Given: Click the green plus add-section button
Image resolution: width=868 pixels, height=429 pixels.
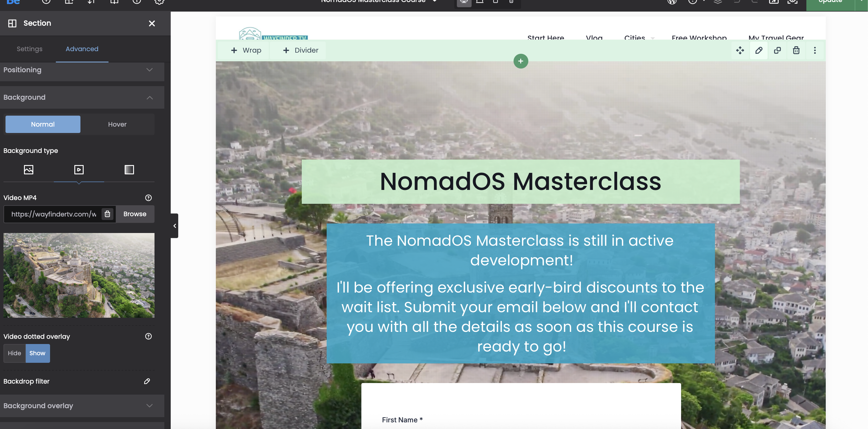Looking at the screenshot, I should click(x=521, y=61).
